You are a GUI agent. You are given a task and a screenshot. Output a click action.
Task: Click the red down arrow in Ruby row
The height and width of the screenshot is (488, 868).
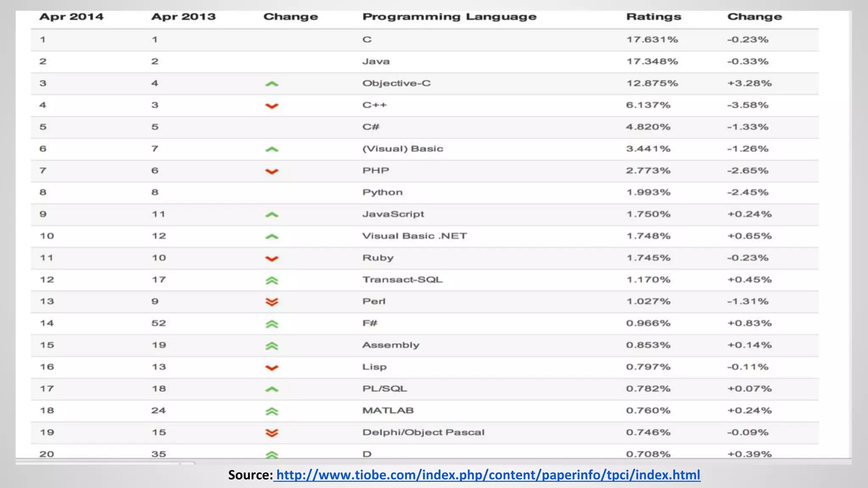[x=272, y=259]
